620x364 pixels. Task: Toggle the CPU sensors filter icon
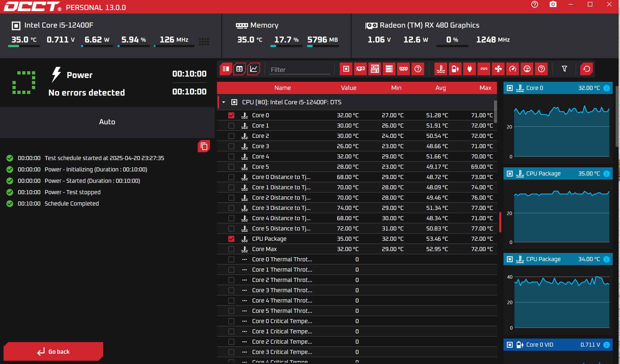[x=346, y=69]
